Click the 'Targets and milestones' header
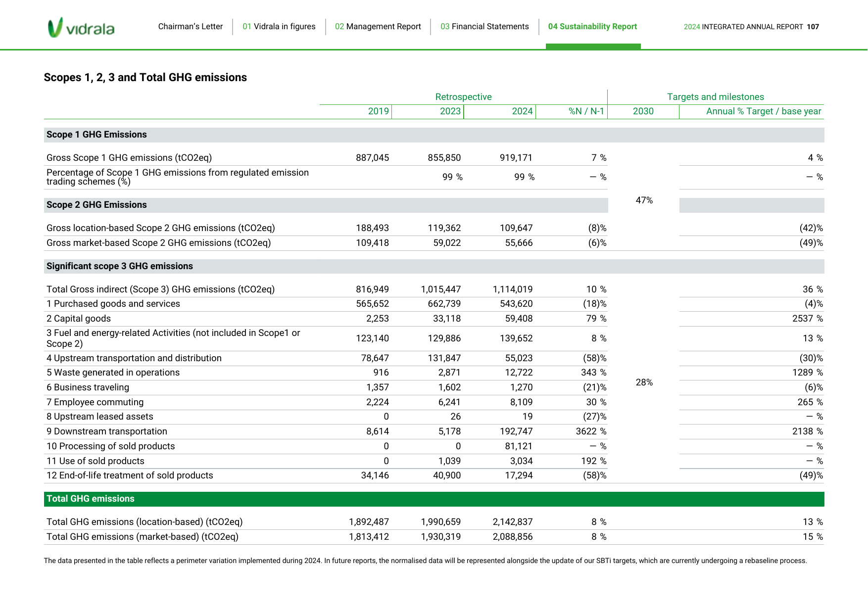Viewport: 868px width, 614px height. tap(716, 97)
